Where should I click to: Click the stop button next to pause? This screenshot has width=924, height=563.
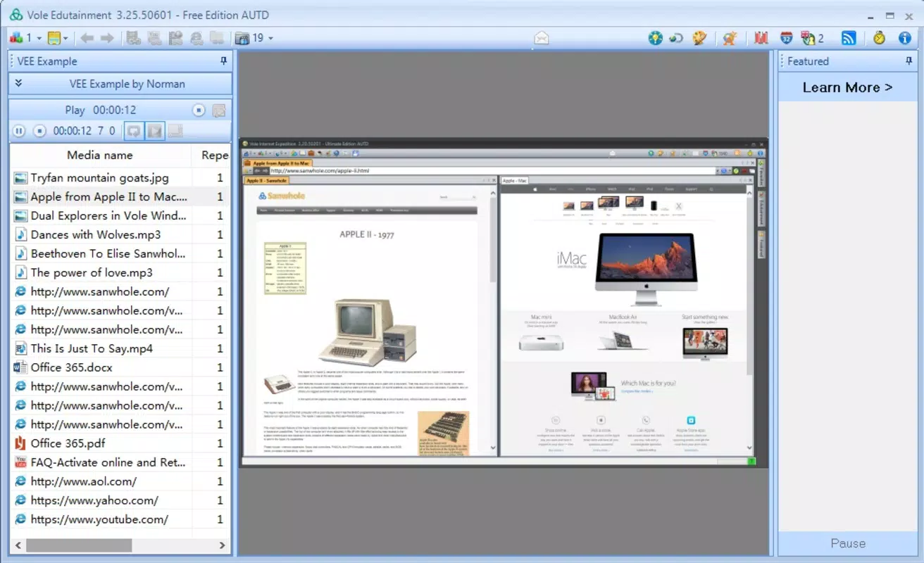40,131
